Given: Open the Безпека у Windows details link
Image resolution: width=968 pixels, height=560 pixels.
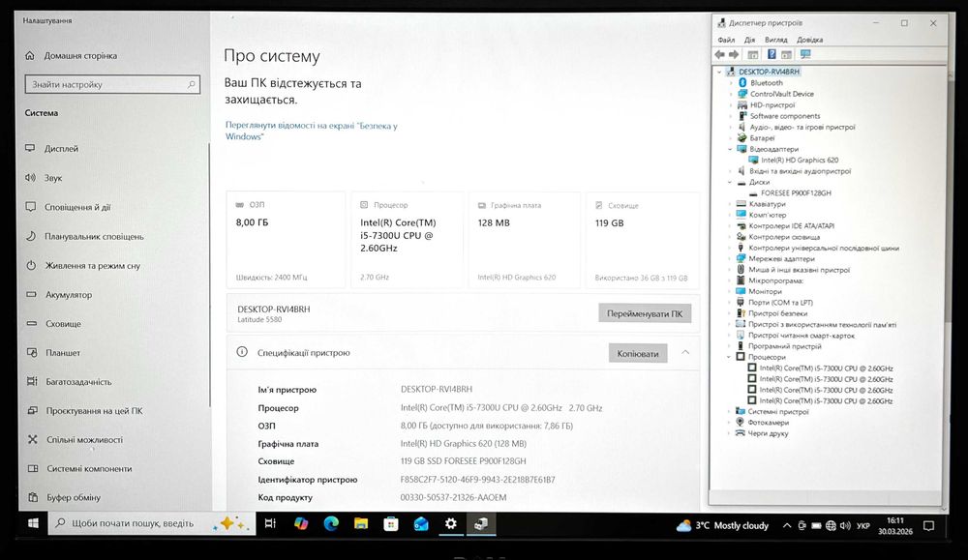Looking at the screenshot, I should click(311, 131).
